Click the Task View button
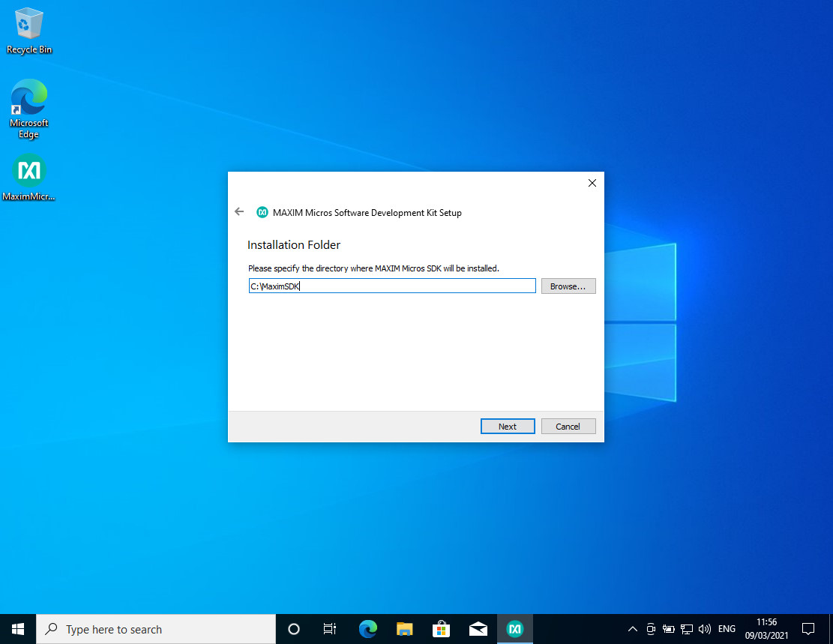This screenshot has height=644, width=833. pyautogui.click(x=329, y=629)
